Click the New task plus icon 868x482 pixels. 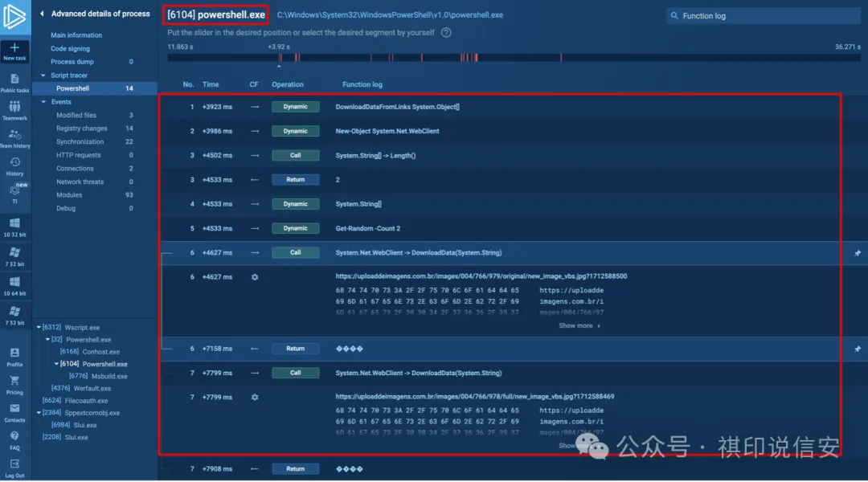click(x=14, y=48)
